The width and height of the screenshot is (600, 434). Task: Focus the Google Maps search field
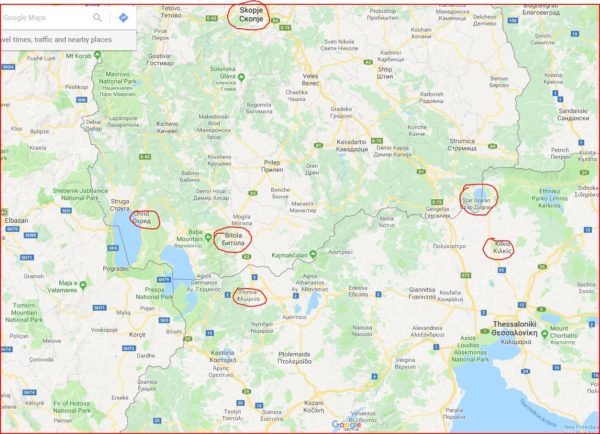[x=46, y=18]
